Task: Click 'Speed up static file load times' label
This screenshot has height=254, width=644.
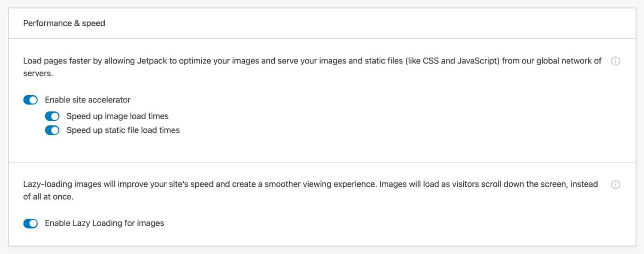Action: click(x=123, y=130)
